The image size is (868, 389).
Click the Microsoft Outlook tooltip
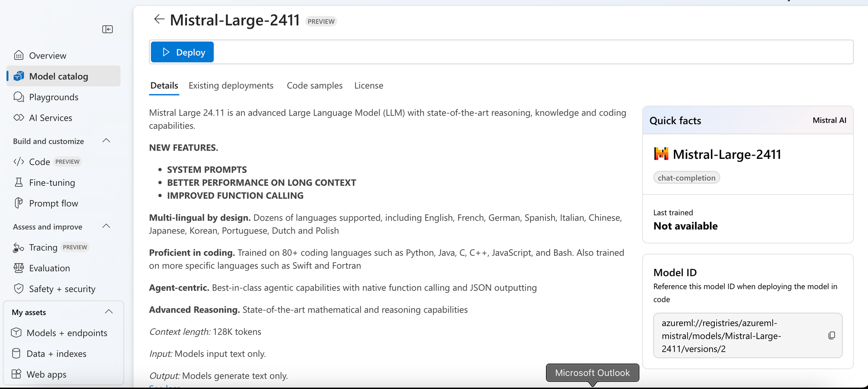[x=592, y=373]
